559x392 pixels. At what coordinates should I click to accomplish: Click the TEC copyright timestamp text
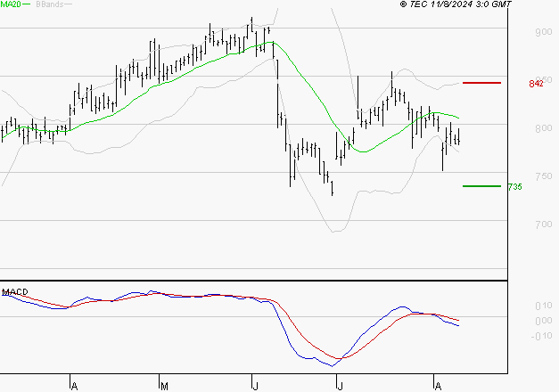(456, 4)
